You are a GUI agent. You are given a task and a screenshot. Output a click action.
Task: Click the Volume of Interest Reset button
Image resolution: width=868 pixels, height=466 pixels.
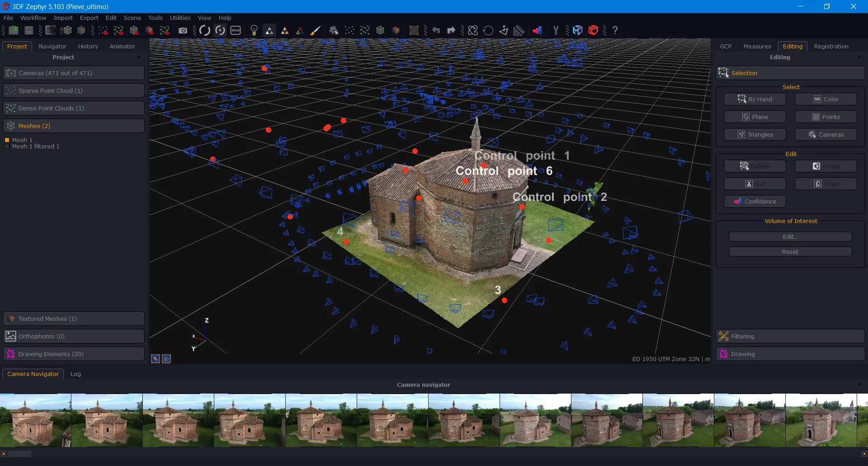point(790,252)
